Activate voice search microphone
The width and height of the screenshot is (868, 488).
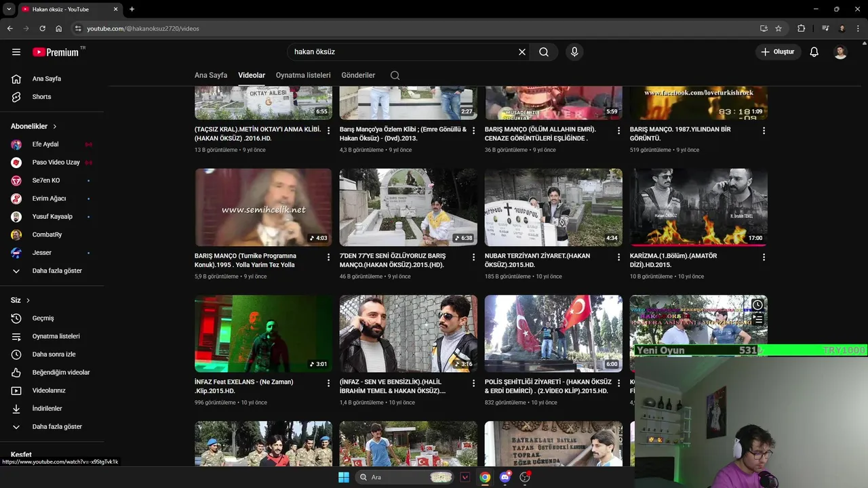[574, 52]
